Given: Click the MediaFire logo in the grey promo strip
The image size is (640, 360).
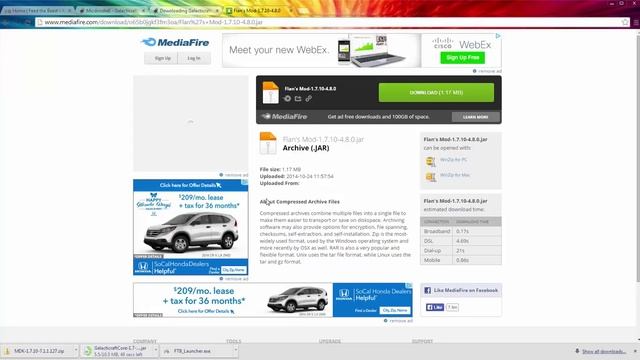Looking at the screenshot, I should click(284, 116).
